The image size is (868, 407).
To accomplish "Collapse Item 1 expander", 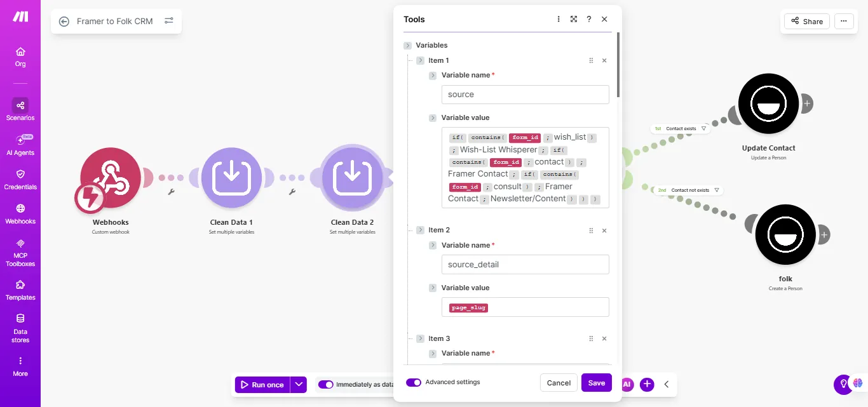I will tap(420, 60).
